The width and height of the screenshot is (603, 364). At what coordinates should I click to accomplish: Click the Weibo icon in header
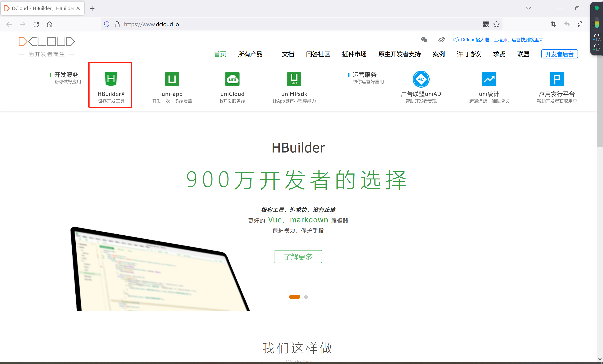coord(441,40)
